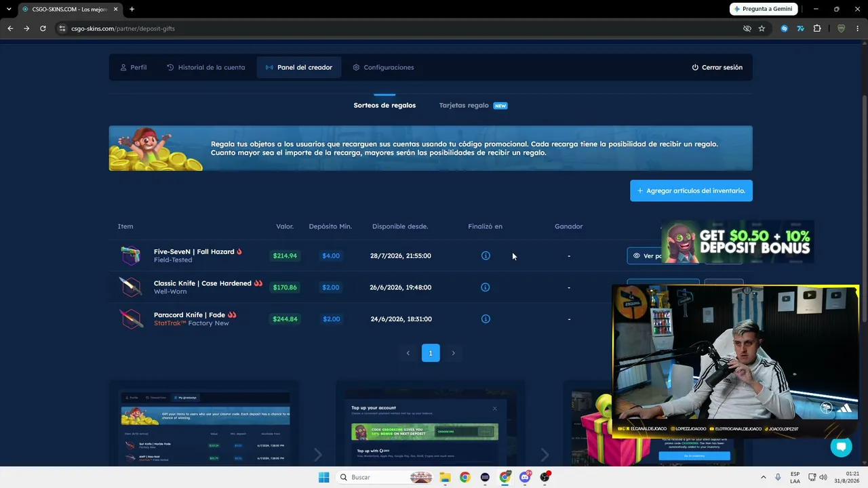Open the live chat support bubble

841,447
